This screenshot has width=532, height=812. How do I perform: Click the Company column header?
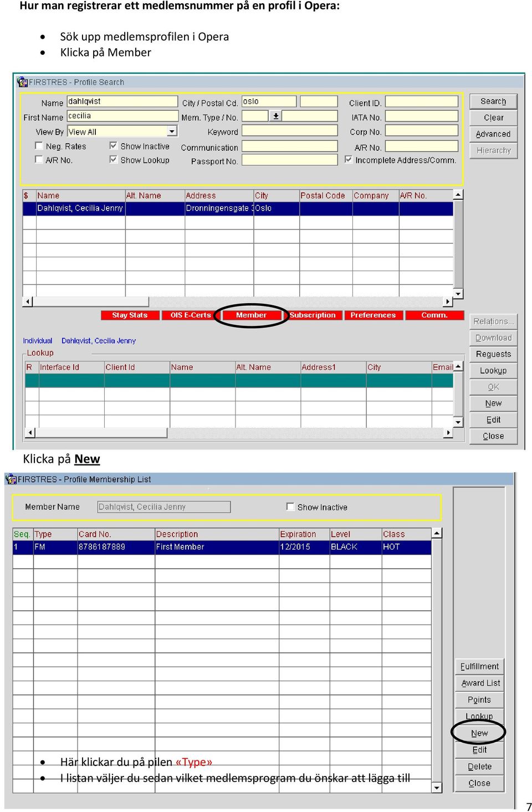376,196
